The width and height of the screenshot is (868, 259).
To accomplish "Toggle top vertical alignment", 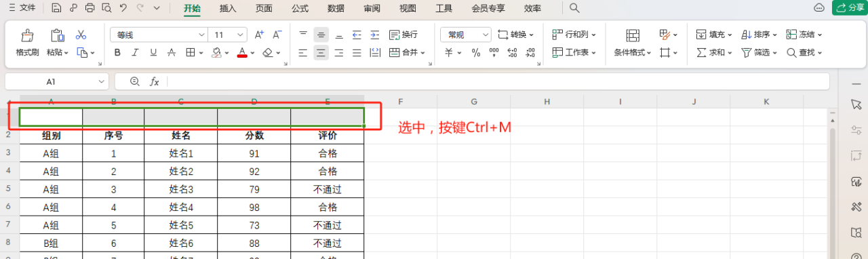I will [303, 35].
